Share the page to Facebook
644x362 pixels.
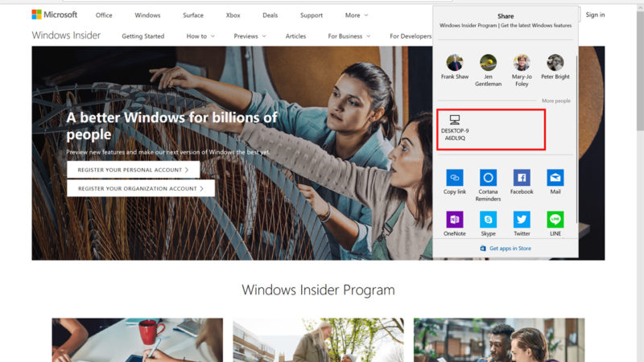click(x=522, y=178)
